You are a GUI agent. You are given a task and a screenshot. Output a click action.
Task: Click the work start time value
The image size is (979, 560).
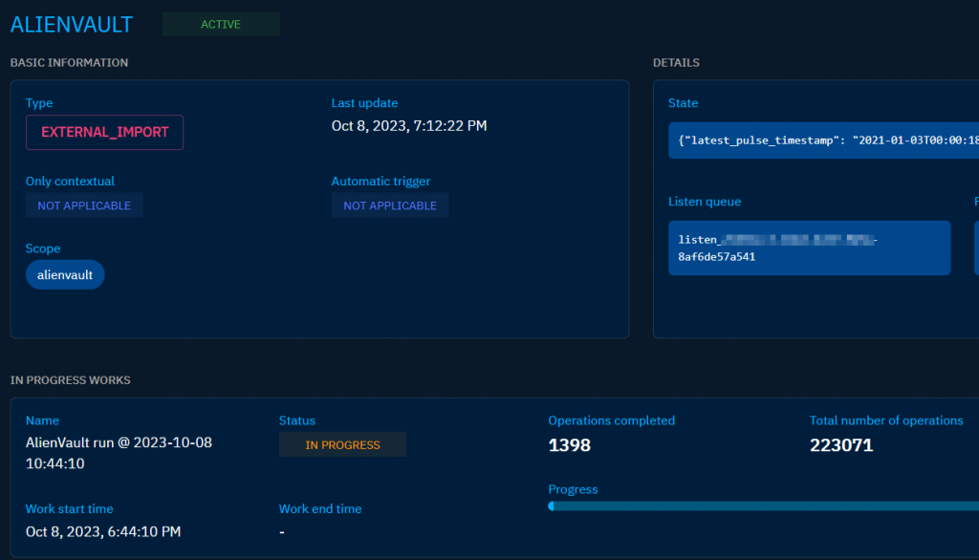point(103,532)
